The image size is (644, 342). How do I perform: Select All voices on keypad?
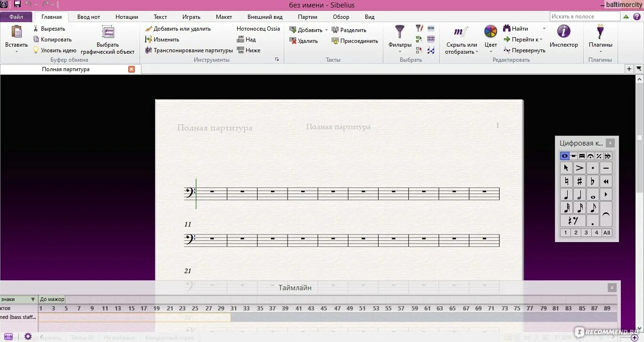tap(607, 232)
